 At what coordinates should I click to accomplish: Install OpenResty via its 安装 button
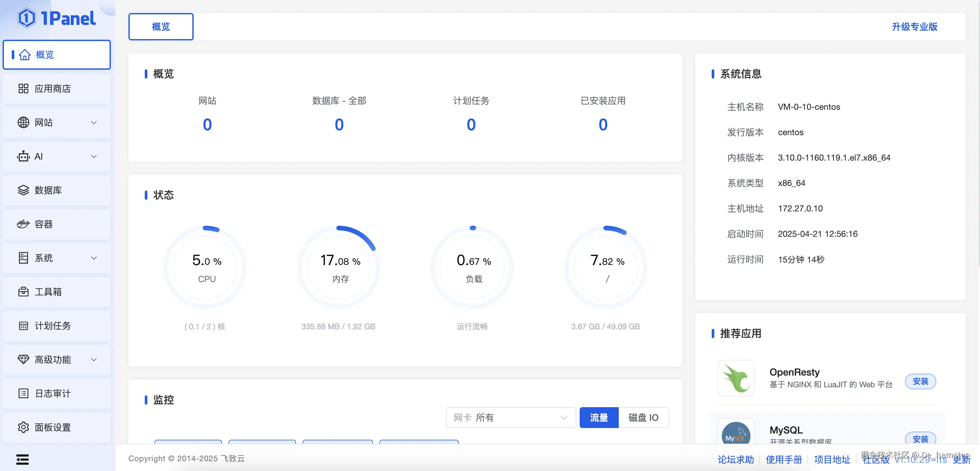coord(920,381)
